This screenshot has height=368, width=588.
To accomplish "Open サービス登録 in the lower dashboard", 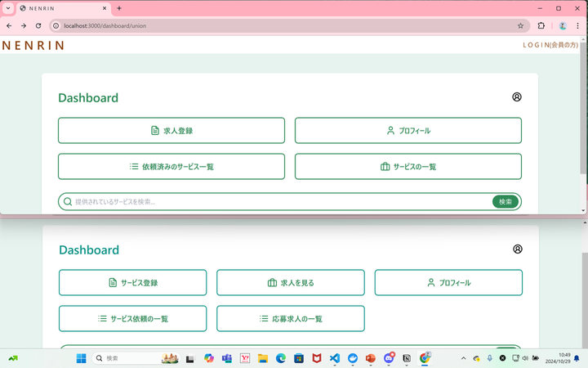I will pos(133,282).
